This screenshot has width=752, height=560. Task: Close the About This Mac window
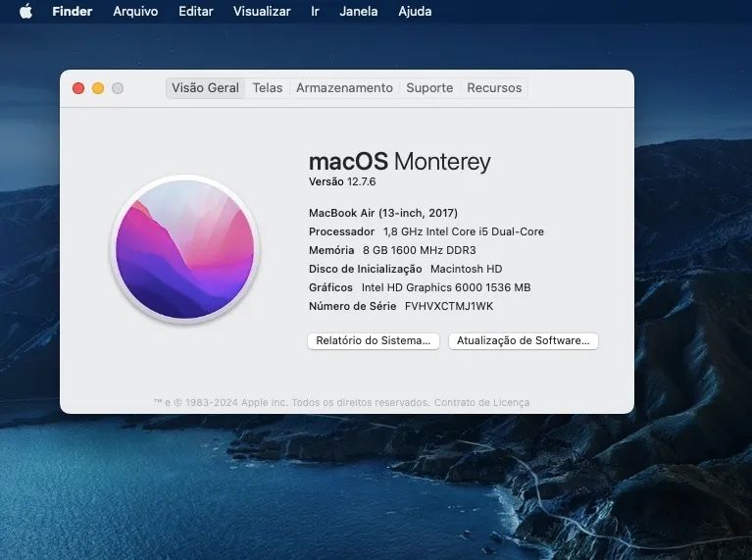(x=78, y=88)
